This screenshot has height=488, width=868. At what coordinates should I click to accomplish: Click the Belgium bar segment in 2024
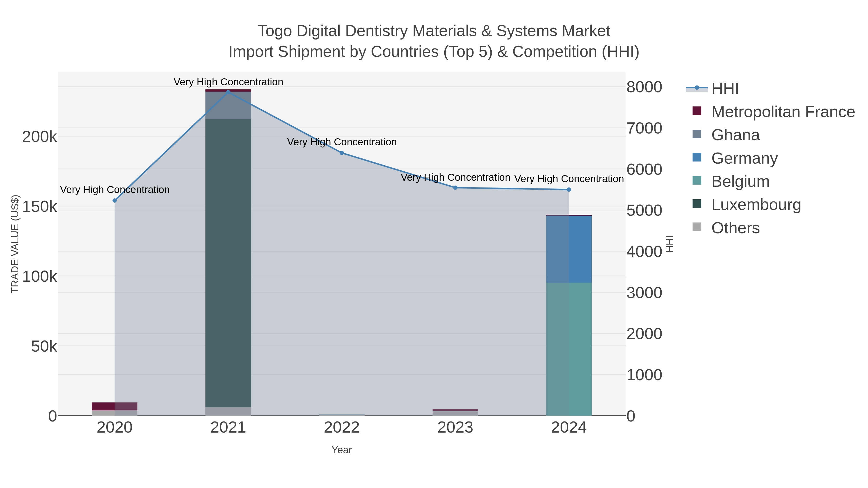pos(569,349)
